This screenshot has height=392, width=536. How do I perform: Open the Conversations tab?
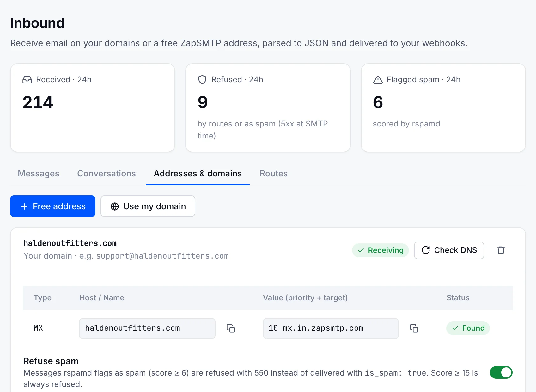107,173
